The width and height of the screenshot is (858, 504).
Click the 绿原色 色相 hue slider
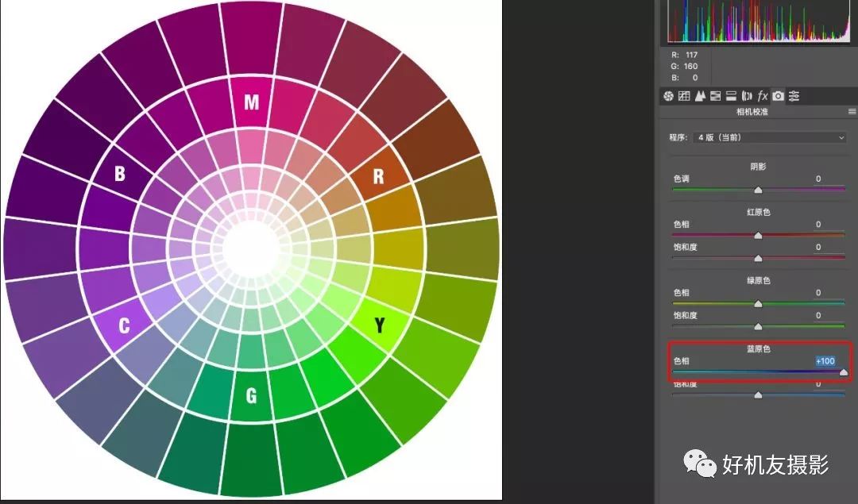point(759,303)
